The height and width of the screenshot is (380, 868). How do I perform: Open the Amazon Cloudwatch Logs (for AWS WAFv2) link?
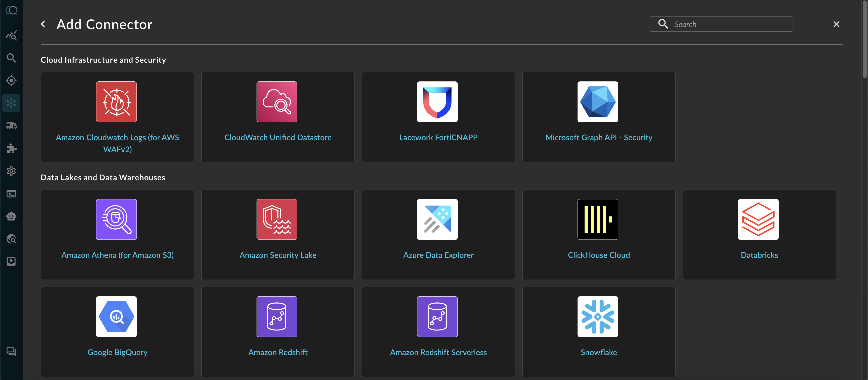pos(117,143)
